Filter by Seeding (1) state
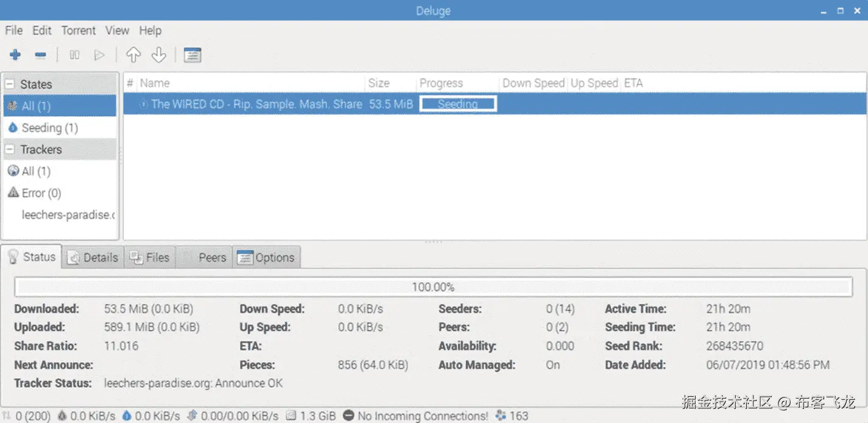 (60, 128)
